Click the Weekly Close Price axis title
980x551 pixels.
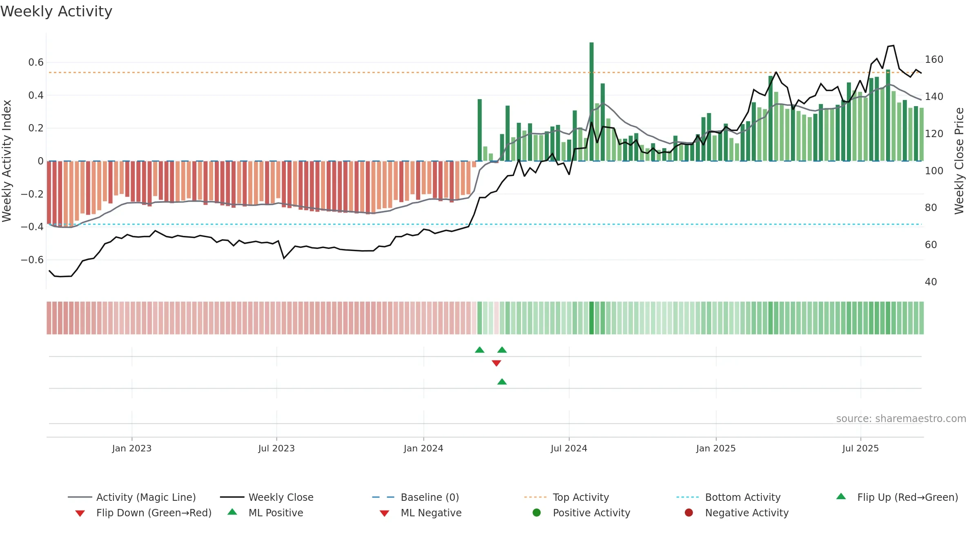(959, 161)
